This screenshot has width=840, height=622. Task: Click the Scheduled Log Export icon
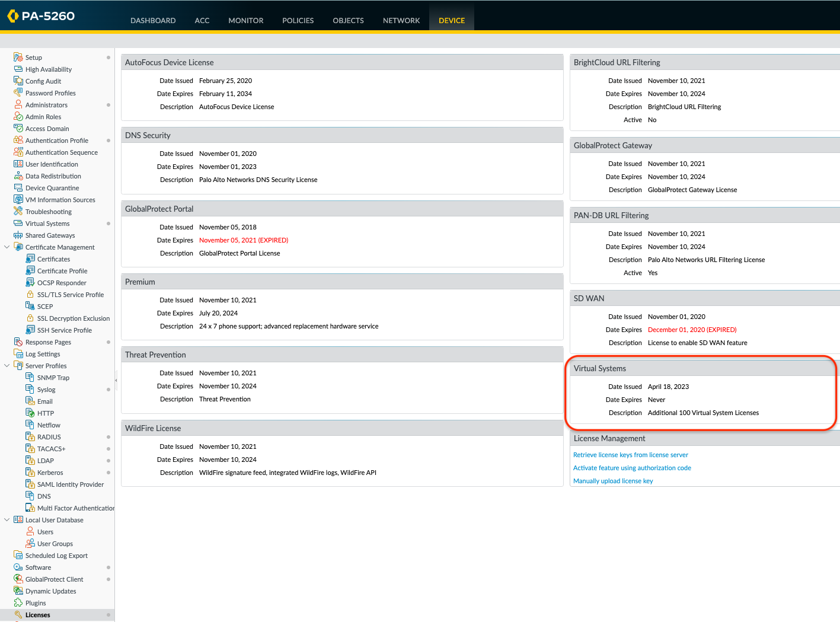click(18, 556)
